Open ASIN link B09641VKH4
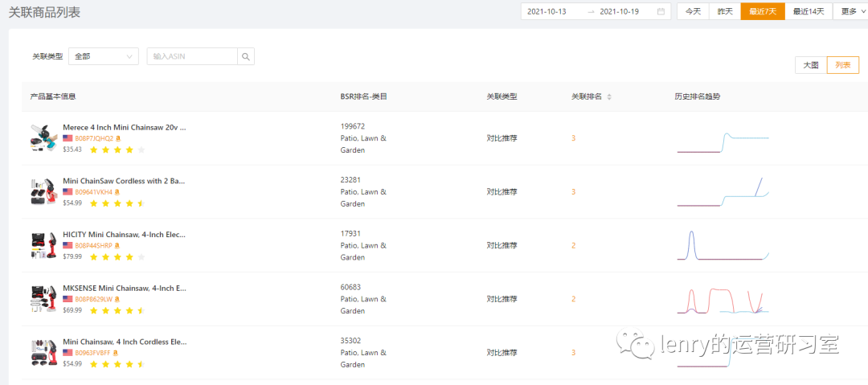The height and width of the screenshot is (385, 868). [93, 191]
